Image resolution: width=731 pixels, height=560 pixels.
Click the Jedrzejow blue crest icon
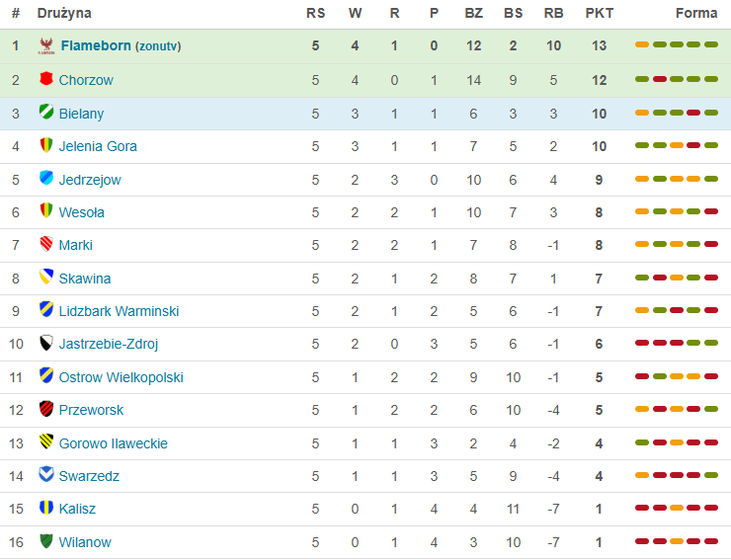coord(45,179)
